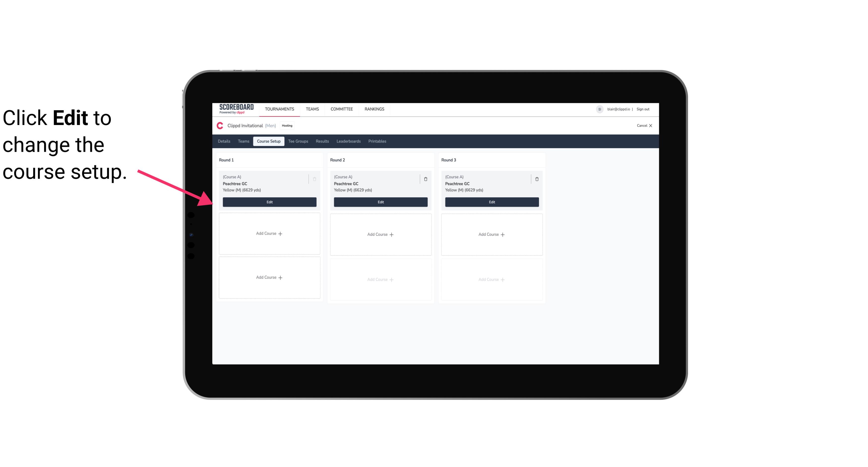Open Results tab
The image size is (868, 467).
point(322,141)
